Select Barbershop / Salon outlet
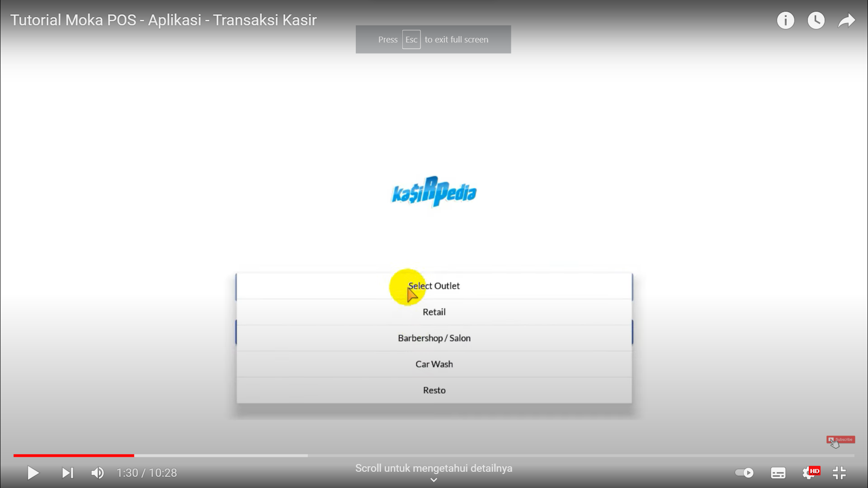The height and width of the screenshot is (488, 868). 434,338
